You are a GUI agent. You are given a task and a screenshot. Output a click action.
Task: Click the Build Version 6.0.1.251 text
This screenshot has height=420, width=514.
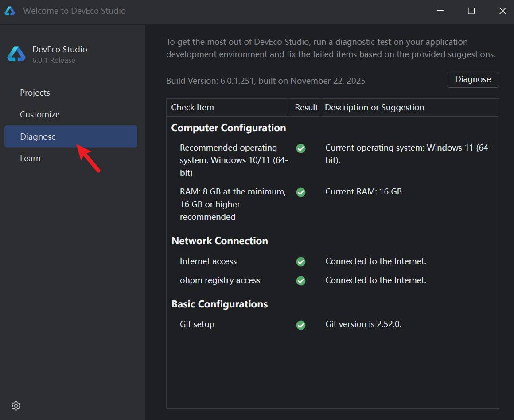coord(265,81)
